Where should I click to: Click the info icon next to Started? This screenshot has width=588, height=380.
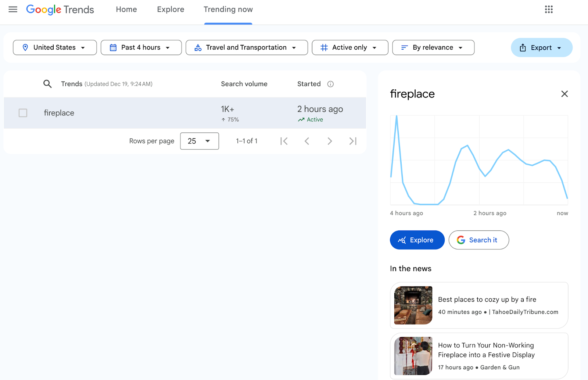coord(330,84)
